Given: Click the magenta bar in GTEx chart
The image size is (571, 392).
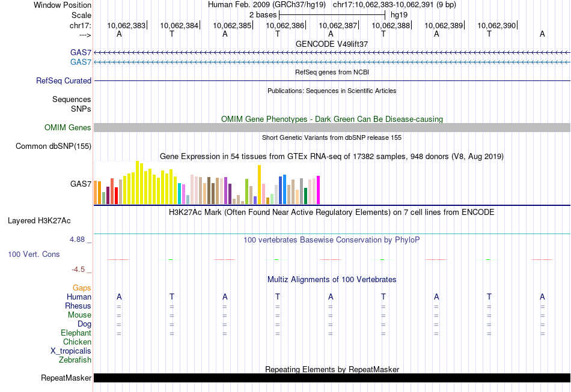Looking at the screenshot, I should pyautogui.click(x=318, y=190).
